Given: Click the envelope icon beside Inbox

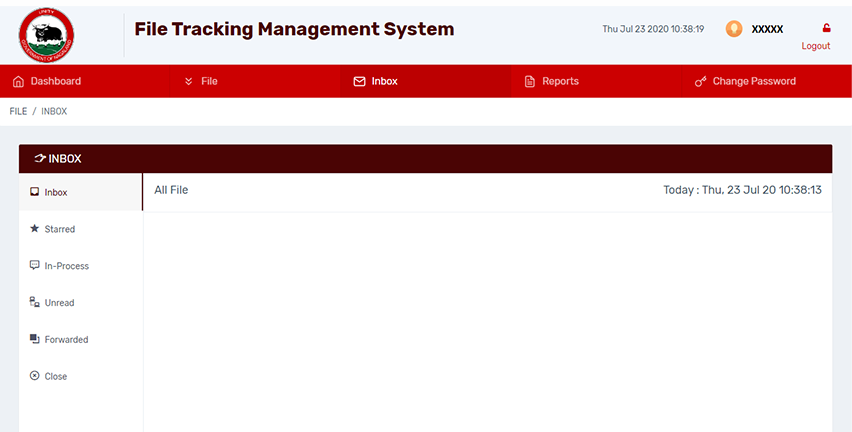Looking at the screenshot, I should 359,81.
